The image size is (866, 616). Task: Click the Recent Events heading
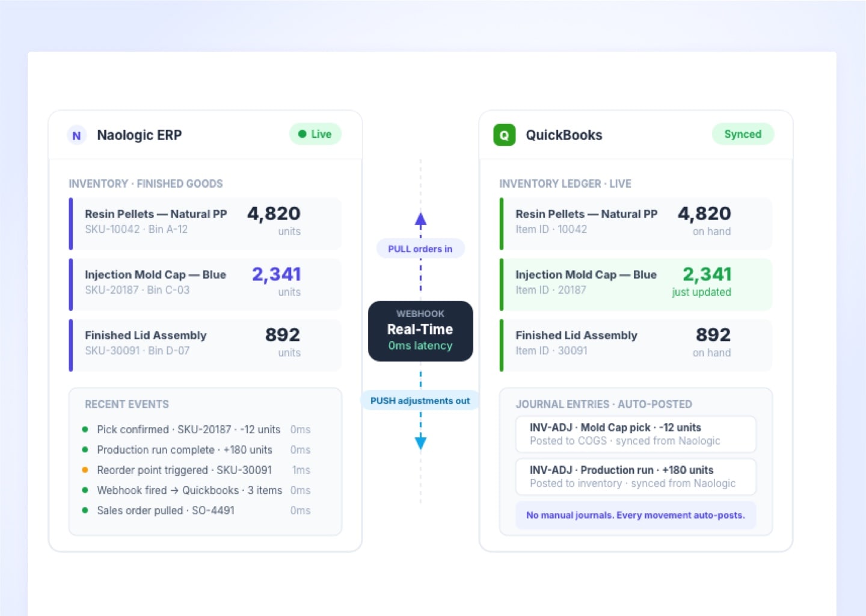coord(127,404)
